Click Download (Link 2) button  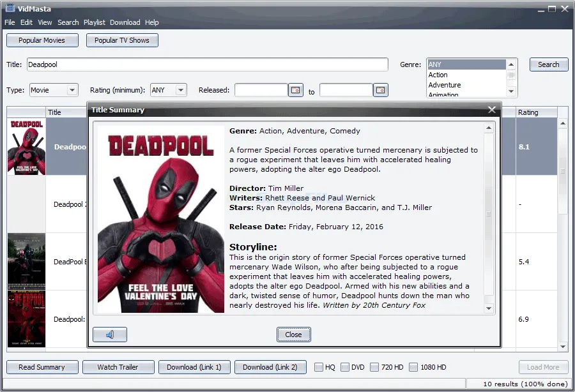coord(270,367)
